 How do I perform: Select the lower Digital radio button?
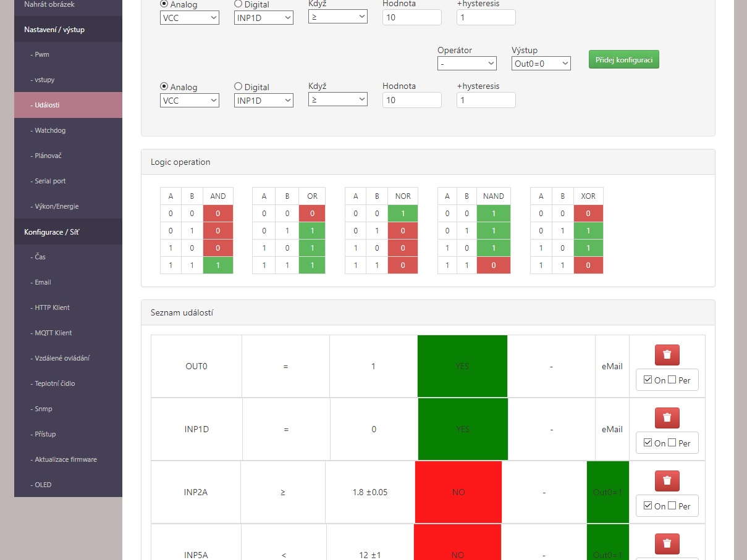(x=238, y=86)
